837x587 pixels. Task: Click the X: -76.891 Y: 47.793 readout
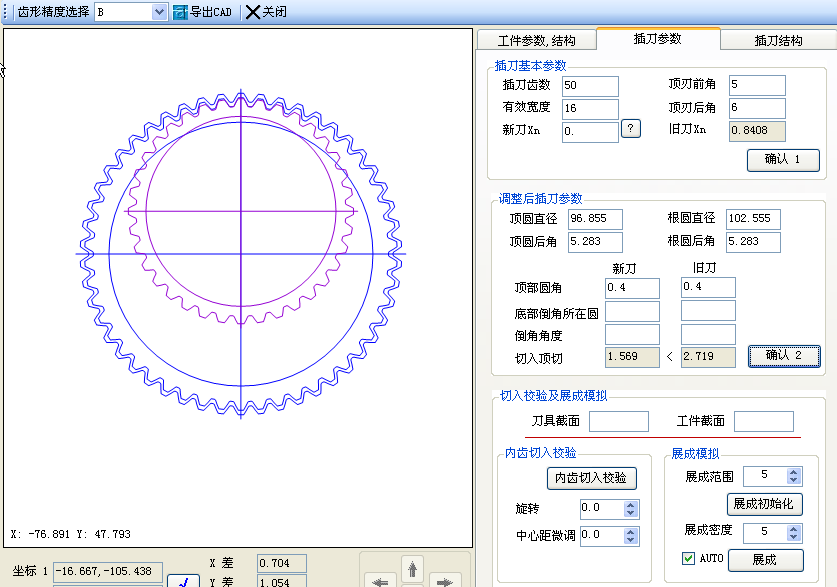coord(70,534)
